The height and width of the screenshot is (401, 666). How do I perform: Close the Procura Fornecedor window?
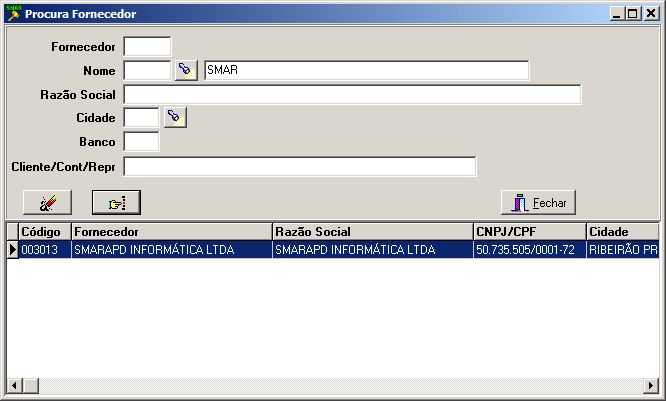point(651,14)
